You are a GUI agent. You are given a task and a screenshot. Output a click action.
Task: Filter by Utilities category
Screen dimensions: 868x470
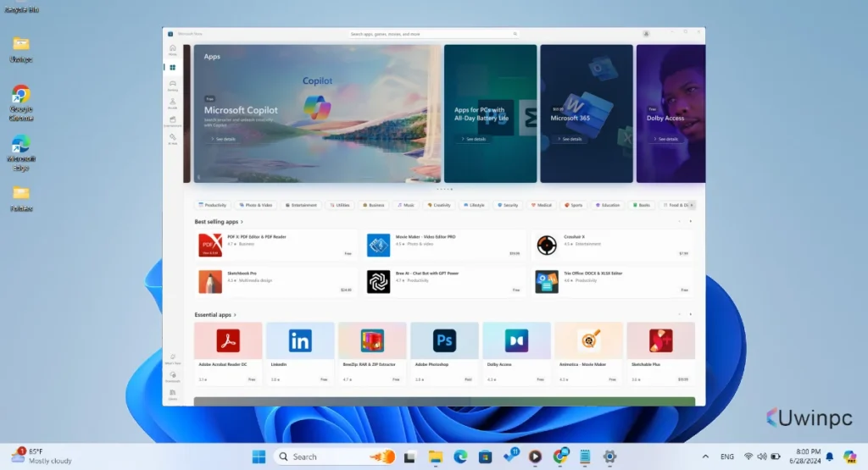tap(340, 205)
